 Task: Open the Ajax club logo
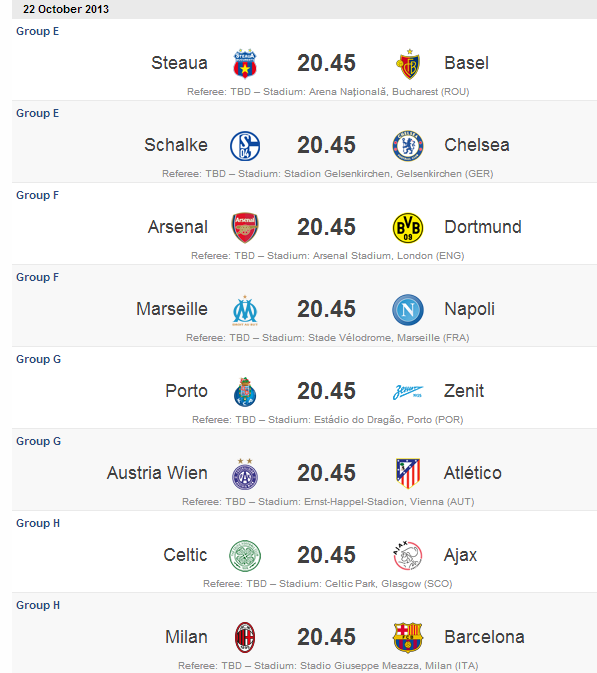tap(408, 555)
